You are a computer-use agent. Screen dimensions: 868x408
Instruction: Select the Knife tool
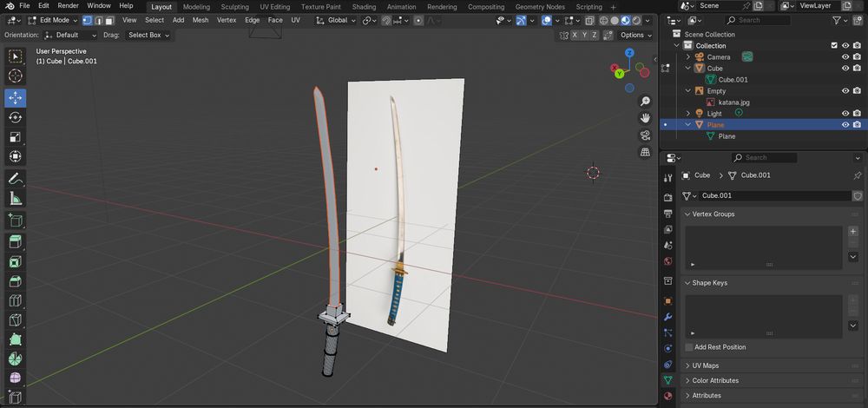point(16,319)
